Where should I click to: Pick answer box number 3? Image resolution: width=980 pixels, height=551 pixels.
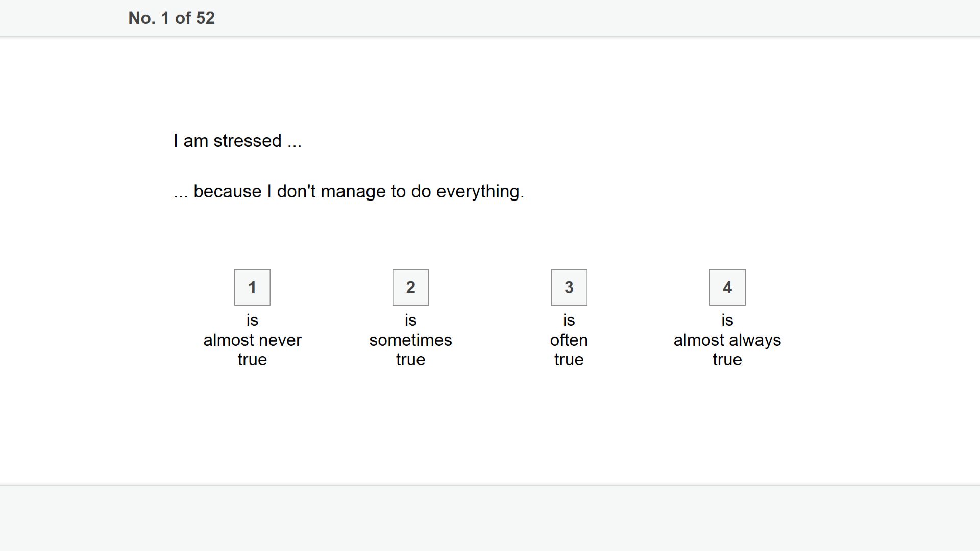click(x=569, y=287)
